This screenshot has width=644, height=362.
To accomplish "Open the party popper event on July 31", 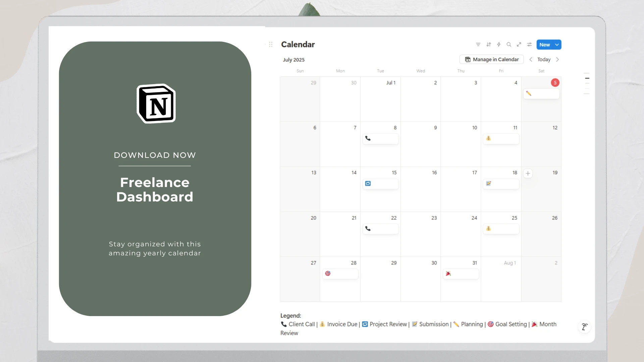I will 461,274.
